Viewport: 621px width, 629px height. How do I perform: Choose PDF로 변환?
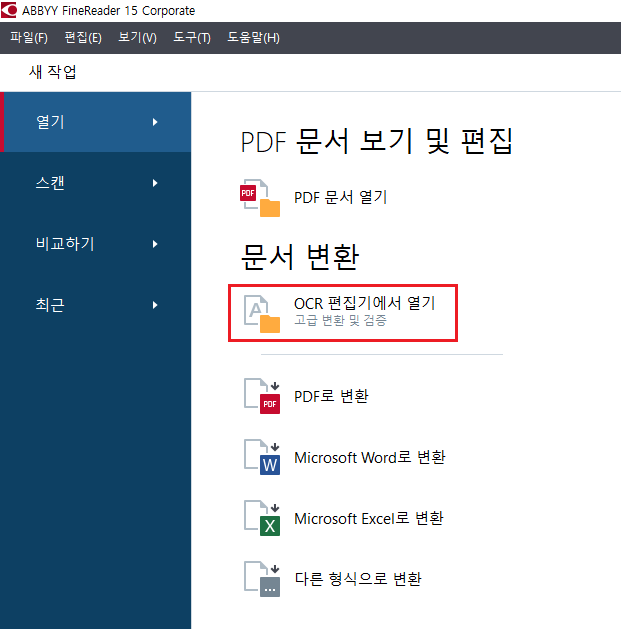click(331, 396)
